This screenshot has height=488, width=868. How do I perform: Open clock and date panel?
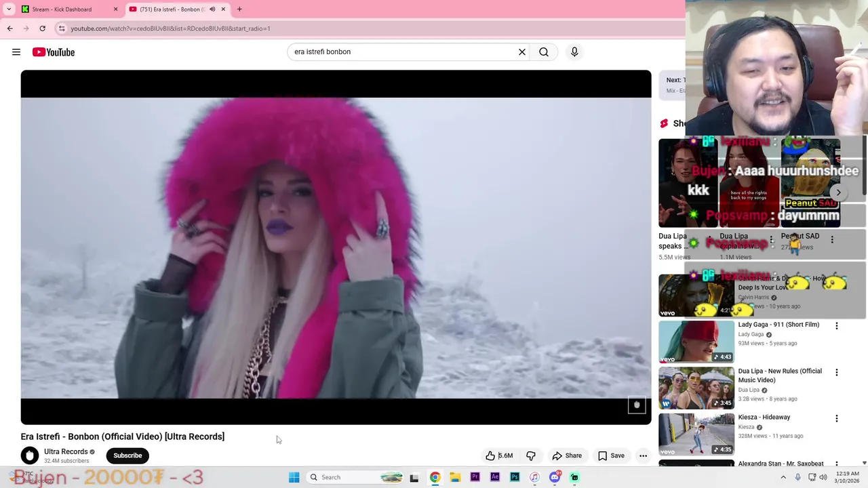point(848,477)
